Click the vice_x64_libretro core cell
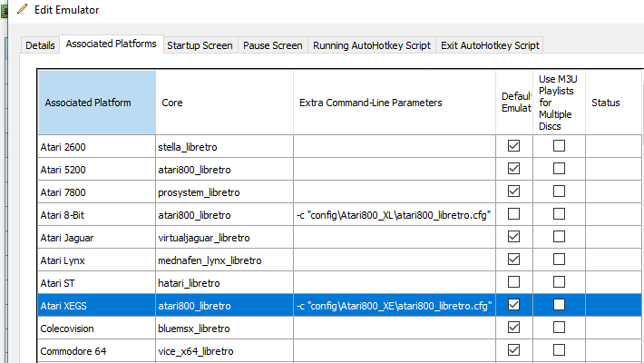Image resolution: width=644 pixels, height=363 pixels. click(225, 351)
